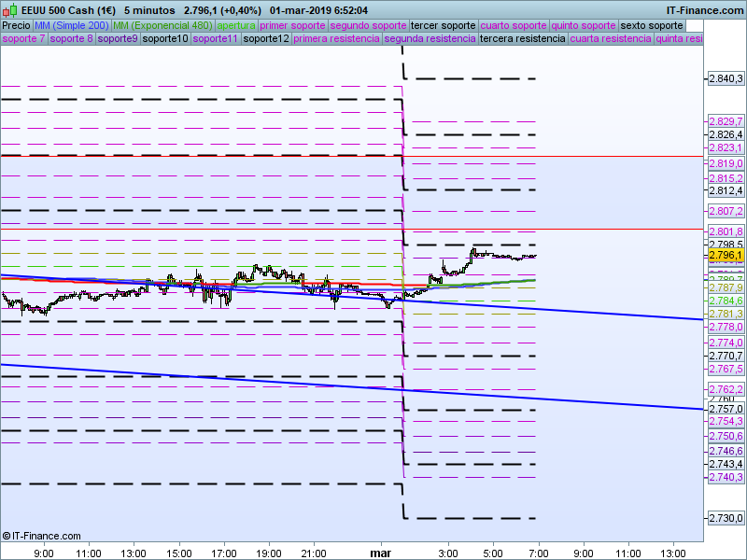Select the MM (Exponencial 480) indicator label
This screenshot has height=560, width=747.
click(x=162, y=25)
